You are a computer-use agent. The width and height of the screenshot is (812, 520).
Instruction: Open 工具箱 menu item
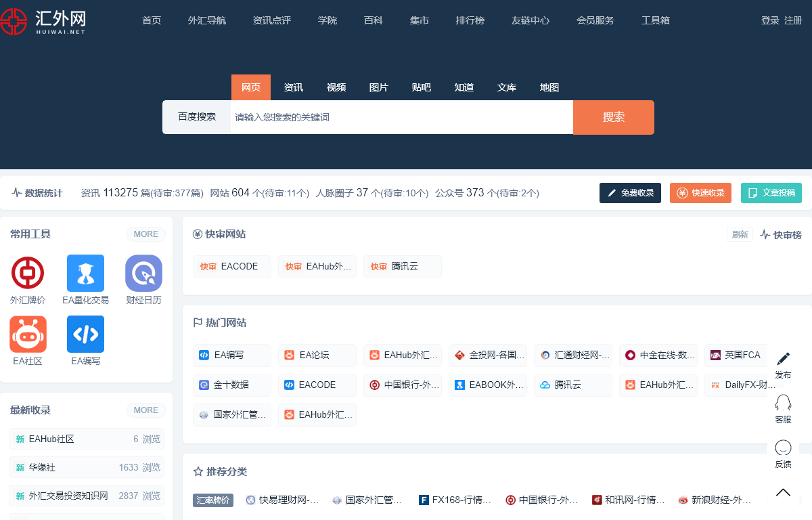656,20
